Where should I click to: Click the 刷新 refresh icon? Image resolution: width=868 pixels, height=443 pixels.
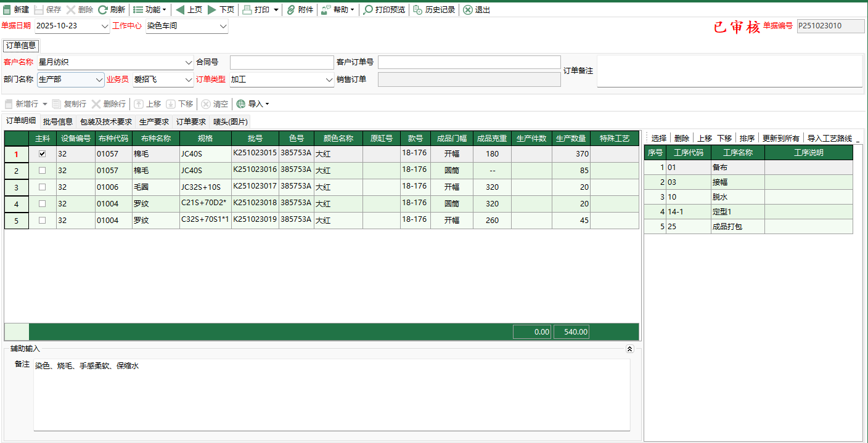[103, 10]
